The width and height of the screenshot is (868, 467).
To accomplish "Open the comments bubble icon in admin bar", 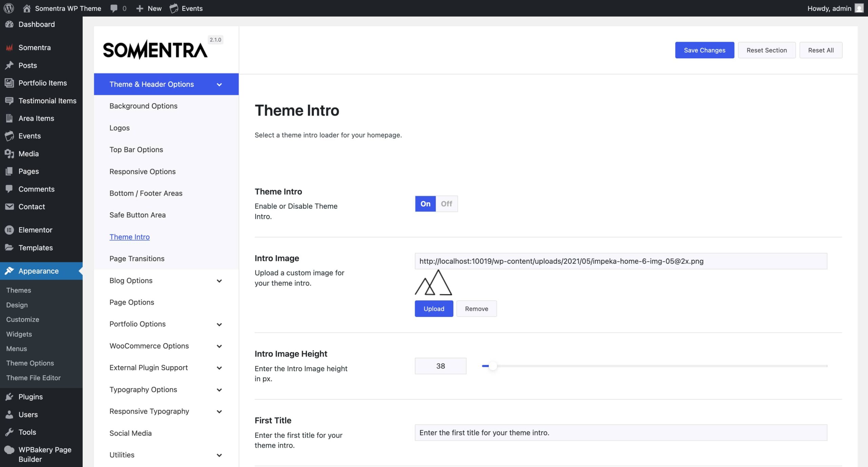I will point(114,8).
